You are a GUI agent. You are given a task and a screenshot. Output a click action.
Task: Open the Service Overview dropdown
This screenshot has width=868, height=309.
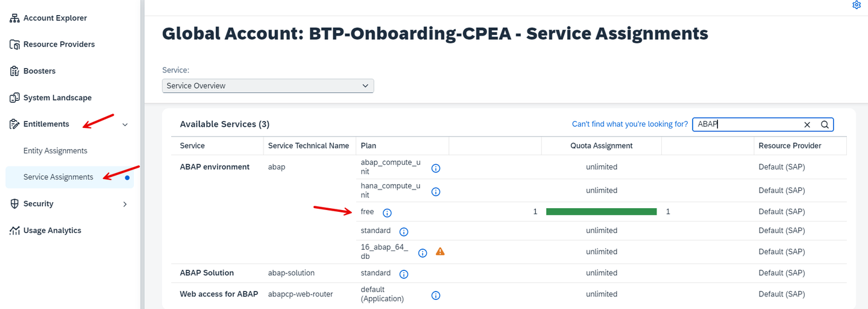[x=268, y=86]
